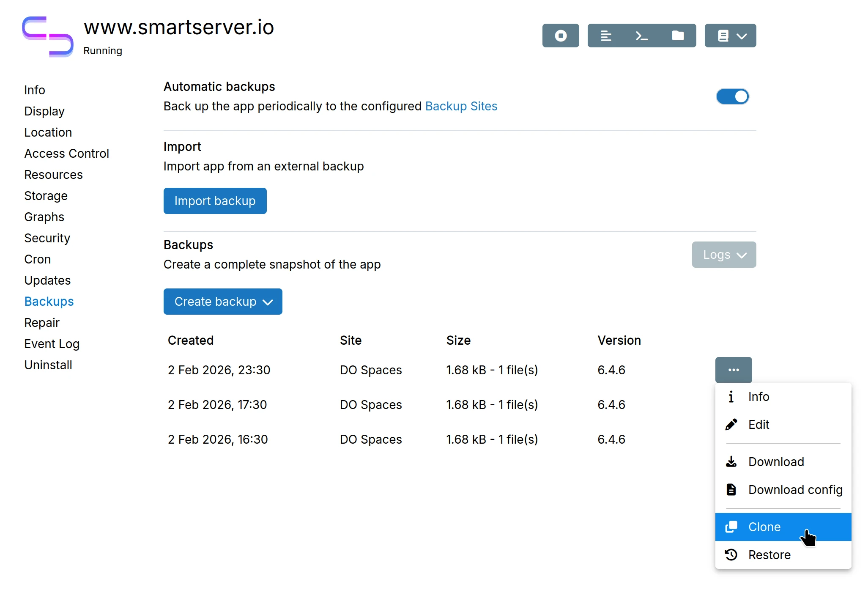
Task: Open the documentation book icon
Action: coord(724,36)
